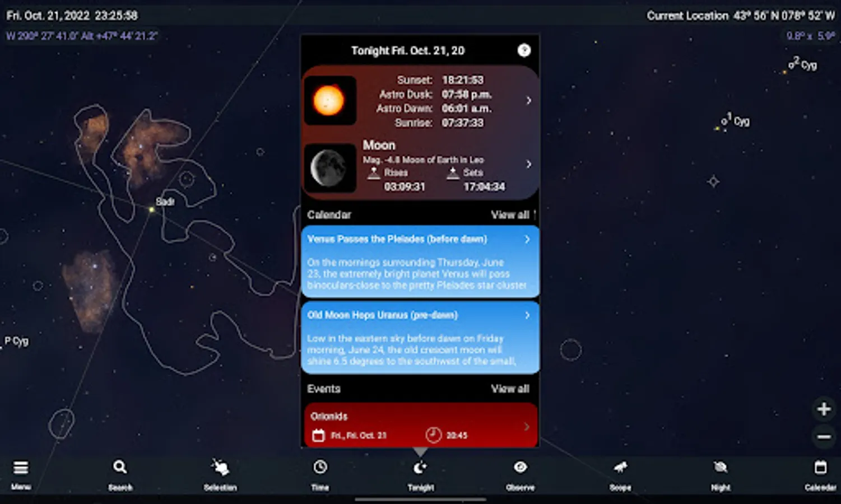Viewport: 841px width, 504px height.
Task: Open the help icon on the Tonight panel
Action: 524,50
